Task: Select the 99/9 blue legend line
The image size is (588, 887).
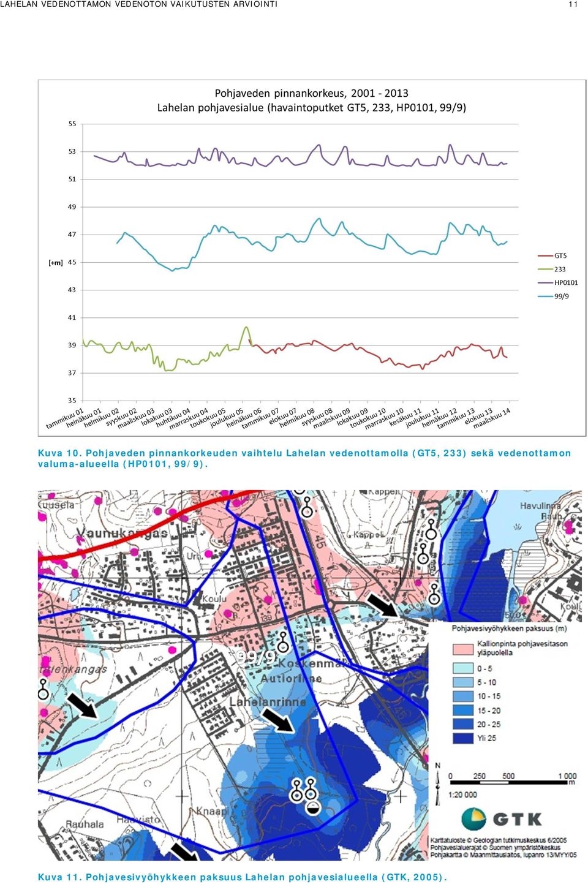Action: tap(545, 296)
